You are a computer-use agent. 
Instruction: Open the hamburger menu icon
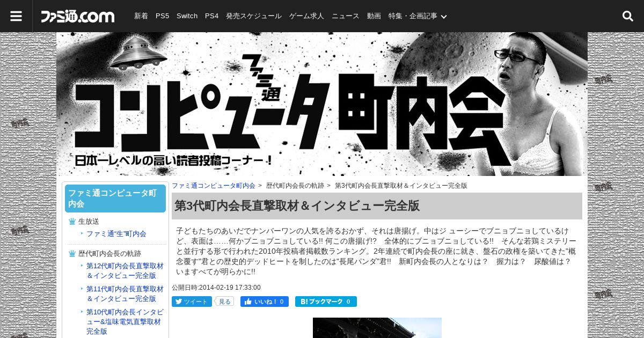pyautogui.click(x=16, y=16)
